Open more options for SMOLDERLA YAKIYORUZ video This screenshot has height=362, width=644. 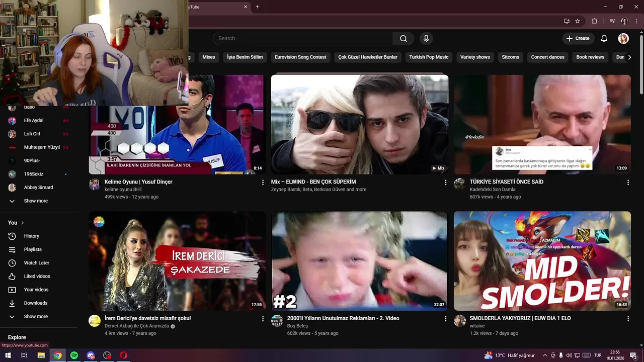(628, 319)
